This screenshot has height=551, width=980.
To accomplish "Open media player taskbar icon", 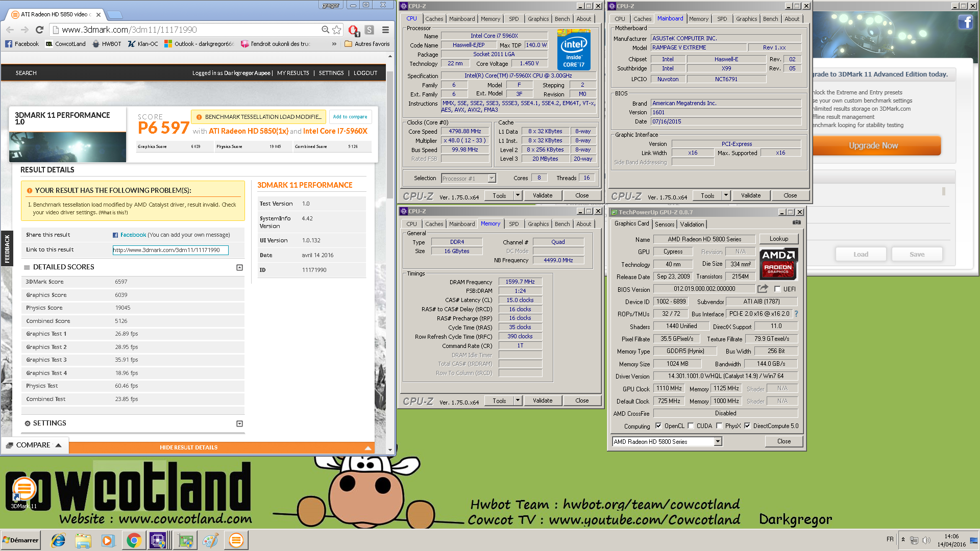I will [x=108, y=540].
